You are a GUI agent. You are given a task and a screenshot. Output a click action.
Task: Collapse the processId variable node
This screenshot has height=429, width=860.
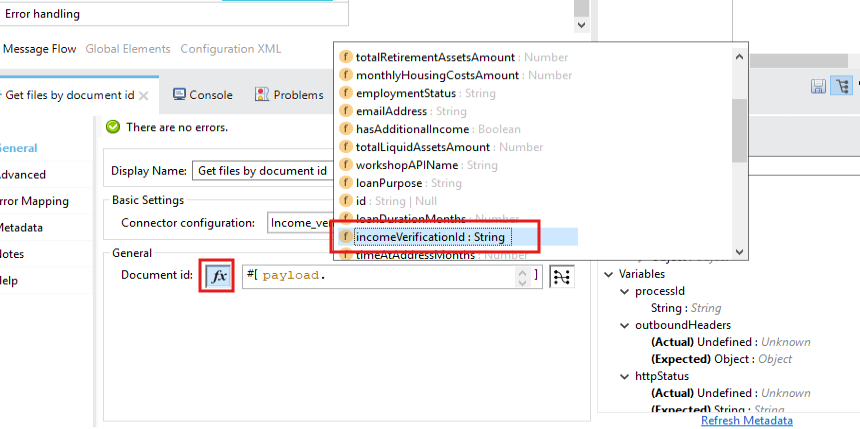(625, 291)
